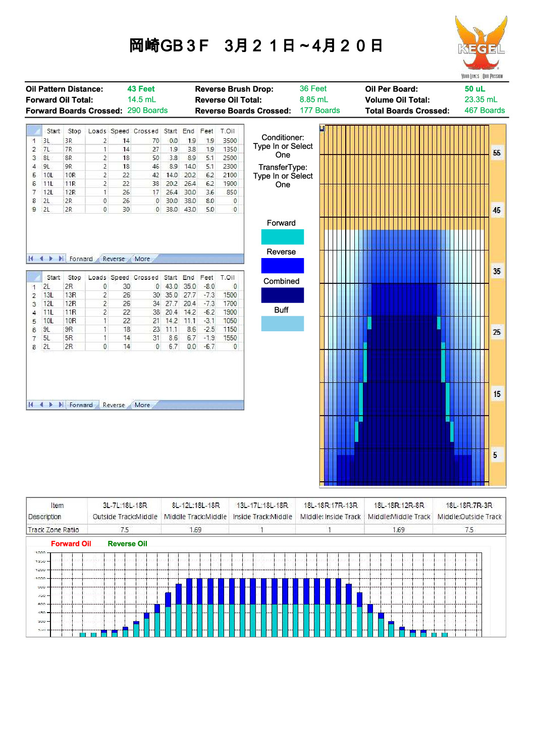Click the last-record arrow in the top table navigator

click(61, 259)
